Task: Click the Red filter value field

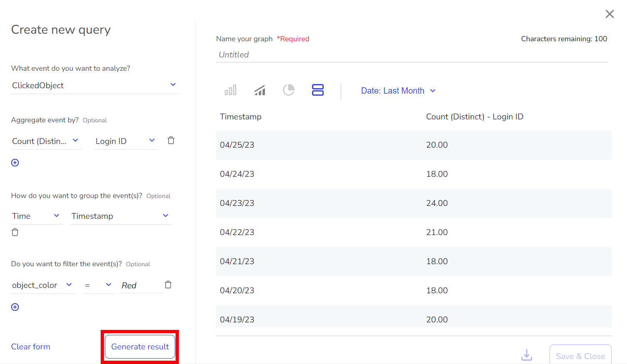Action: pos(141,285)
